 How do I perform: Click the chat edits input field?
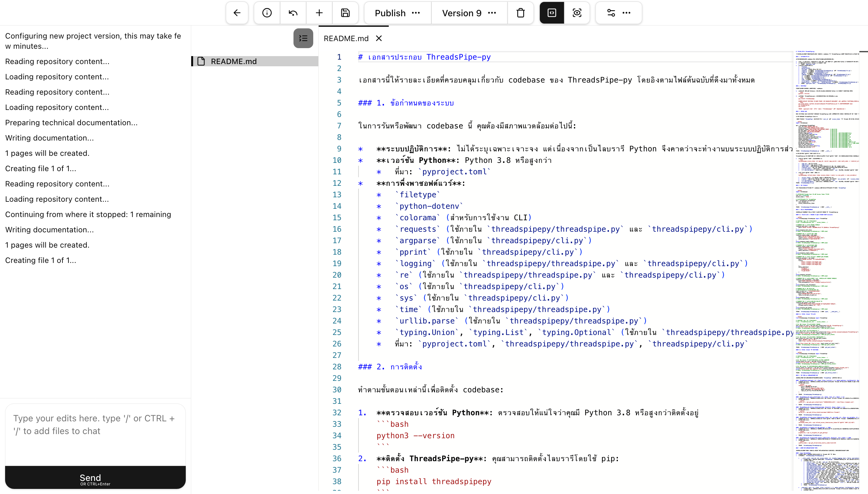coord(95,431)
